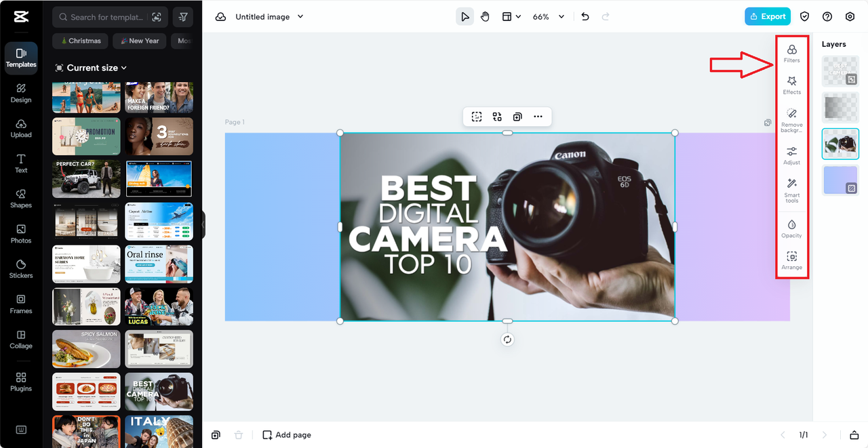Collapse the templates side panel handle
The width and height of the screenshot is (868, 448).
click(x=203, y=224)
